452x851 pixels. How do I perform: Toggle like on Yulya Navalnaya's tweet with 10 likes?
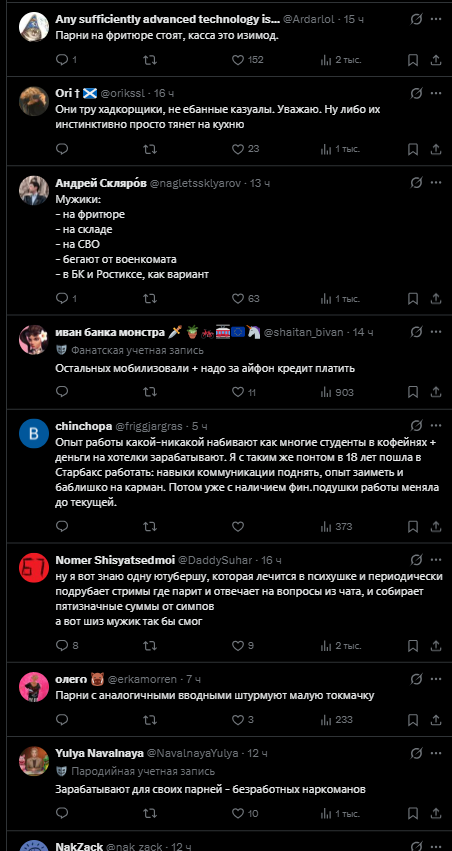point(246,814)
